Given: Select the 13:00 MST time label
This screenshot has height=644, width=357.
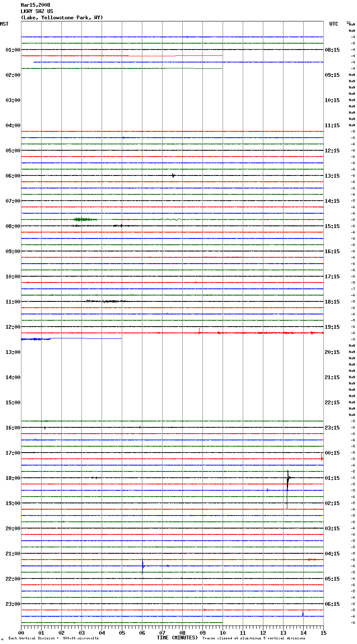Looking at the screenshot, I should point(13,352).
